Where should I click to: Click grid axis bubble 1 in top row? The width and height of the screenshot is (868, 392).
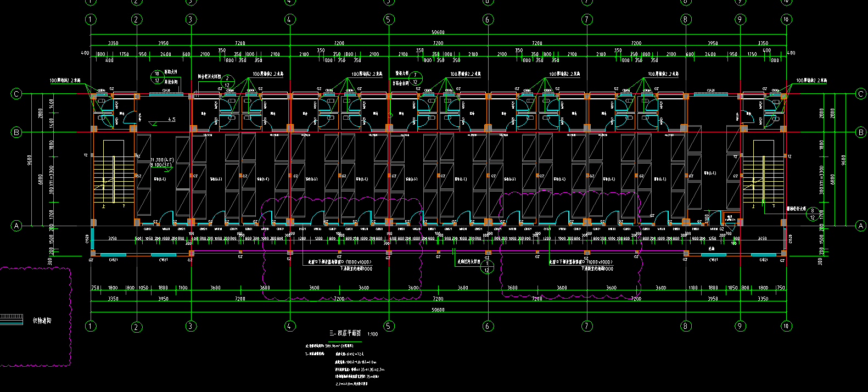tap(91, 20)
